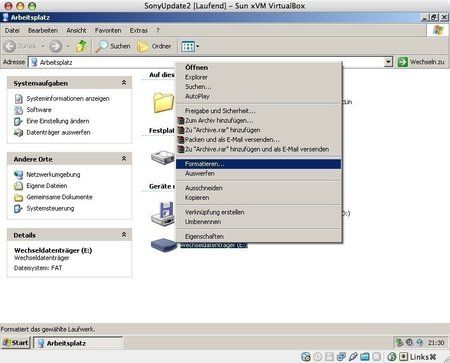Click the Software CD icon
The image size is (450, 363).
tap(18, 110)
